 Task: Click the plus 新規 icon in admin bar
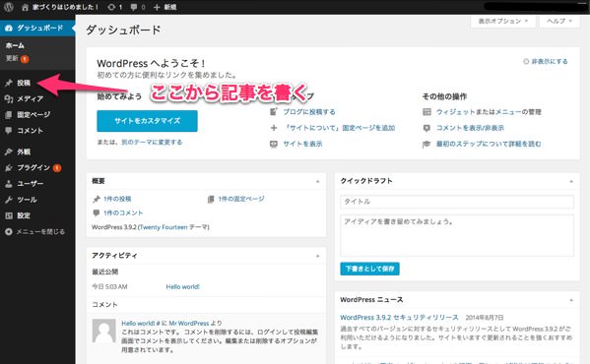tap(157, 7)
